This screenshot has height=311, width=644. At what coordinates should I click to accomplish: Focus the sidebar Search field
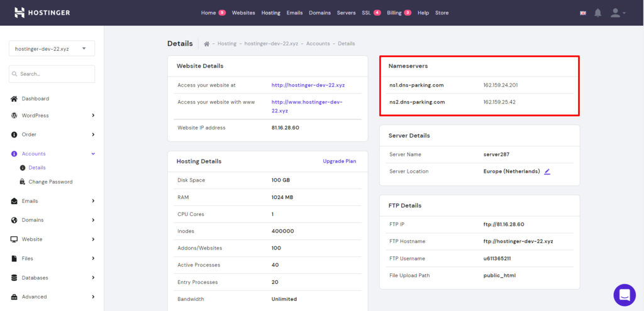52,74
